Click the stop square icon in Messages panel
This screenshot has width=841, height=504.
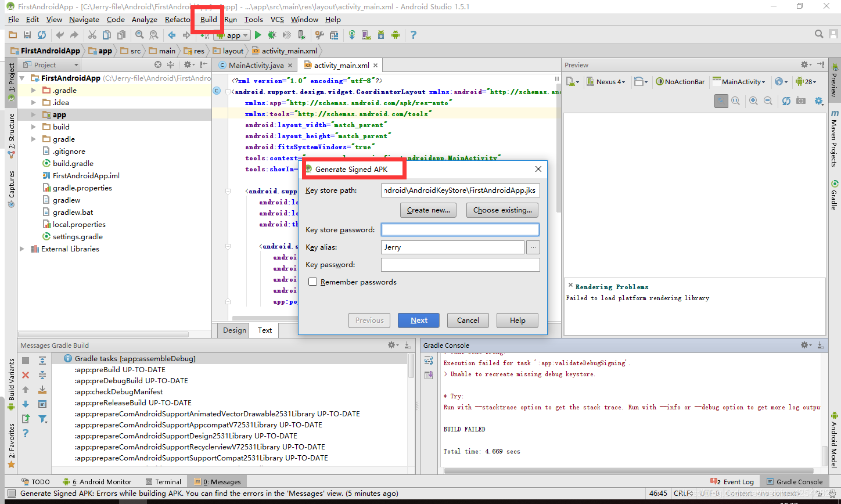point(26,361)
